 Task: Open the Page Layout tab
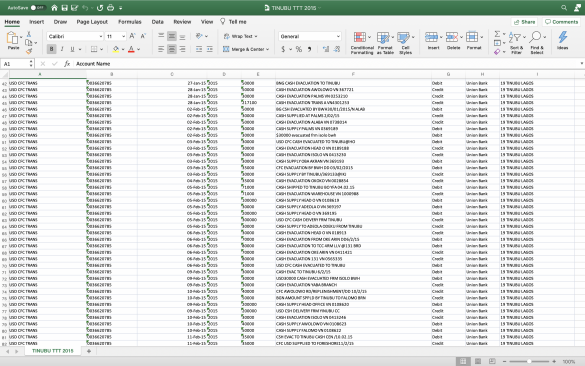92,22
